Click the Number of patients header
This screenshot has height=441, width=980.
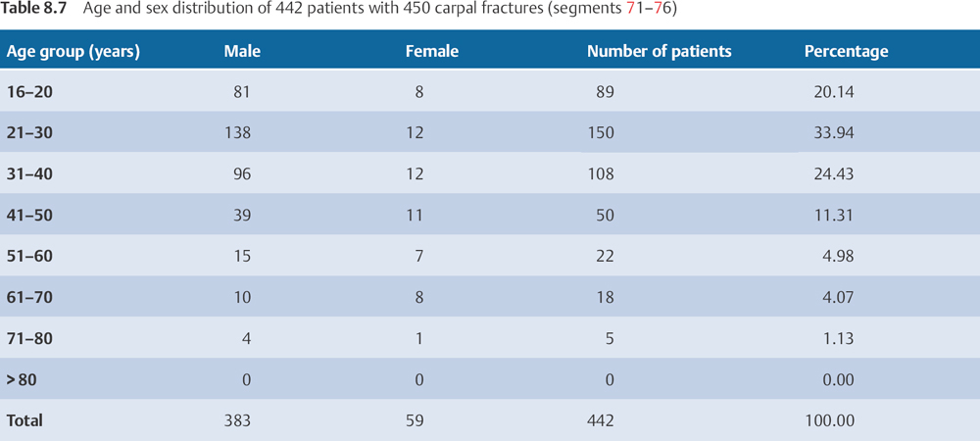click(659, 52)
